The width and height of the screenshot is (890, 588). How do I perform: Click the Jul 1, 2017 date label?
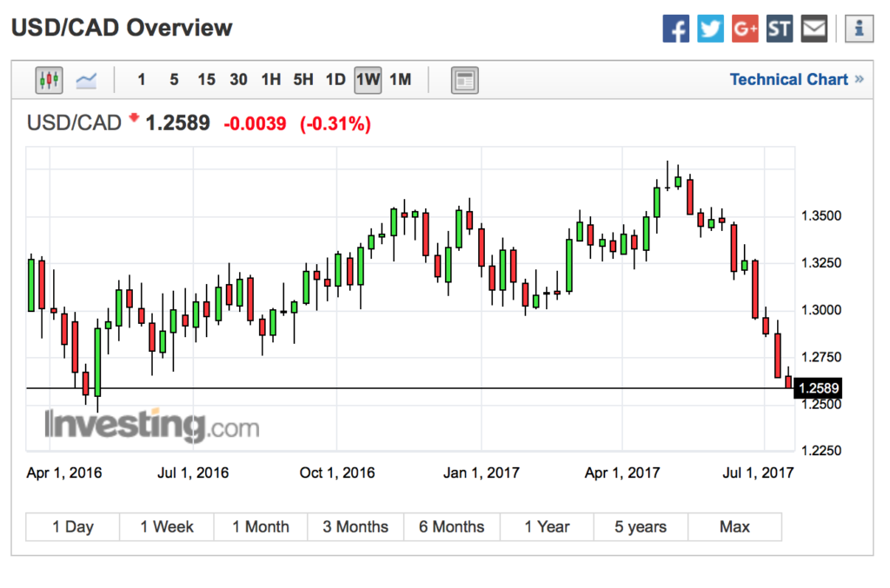click(x=758, y=472)
